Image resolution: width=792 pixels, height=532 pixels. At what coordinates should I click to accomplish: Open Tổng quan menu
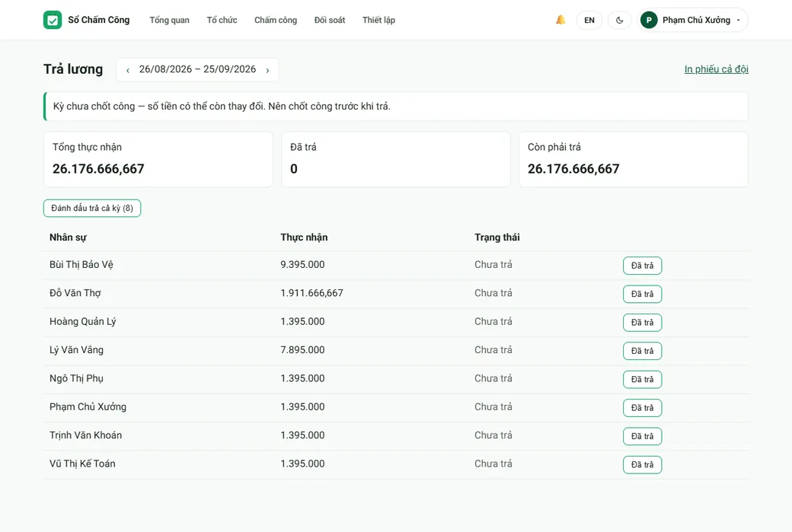coord(169,21)
